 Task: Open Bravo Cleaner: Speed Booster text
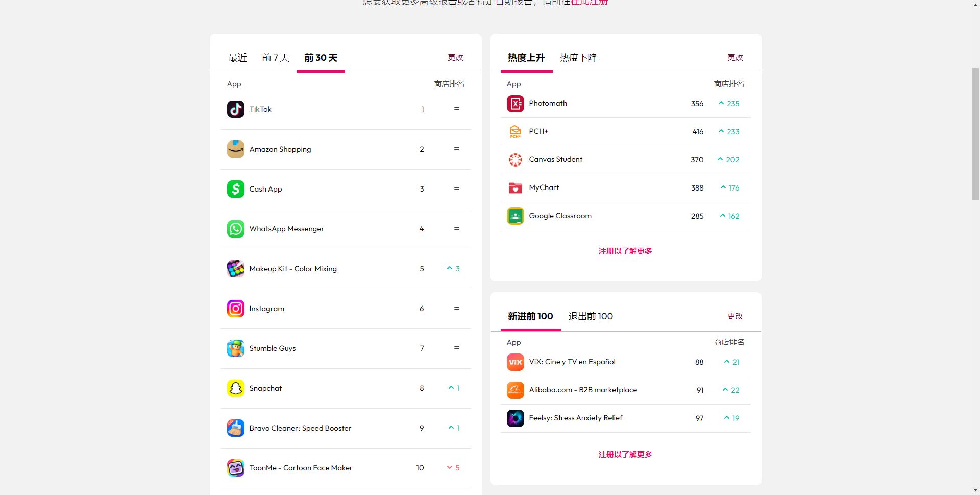(300, 428)
